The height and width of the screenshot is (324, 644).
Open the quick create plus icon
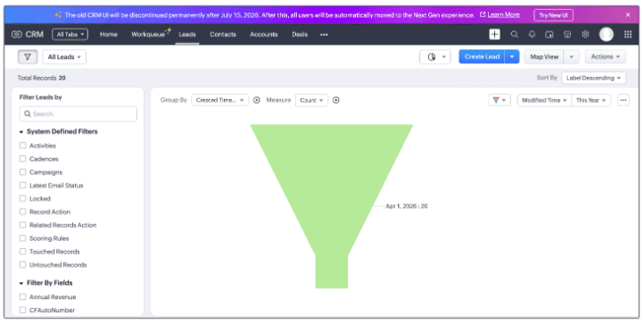pos(494,35)
